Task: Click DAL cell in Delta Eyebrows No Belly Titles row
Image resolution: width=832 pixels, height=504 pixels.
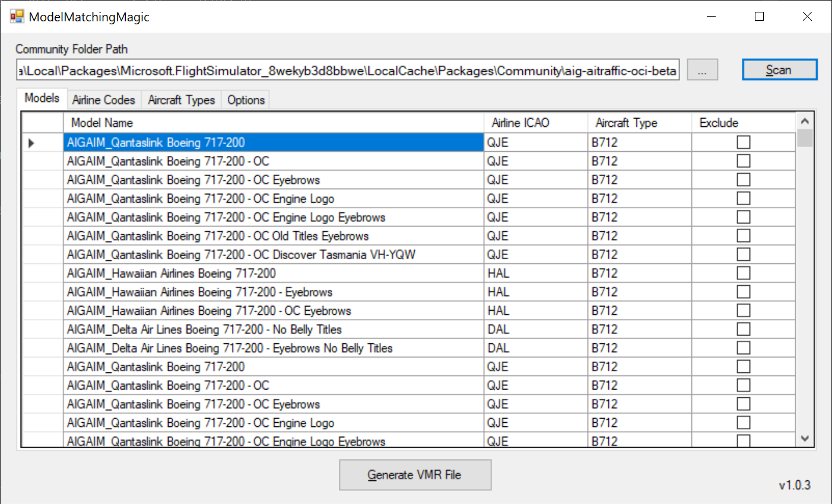Action: [536, 348]
